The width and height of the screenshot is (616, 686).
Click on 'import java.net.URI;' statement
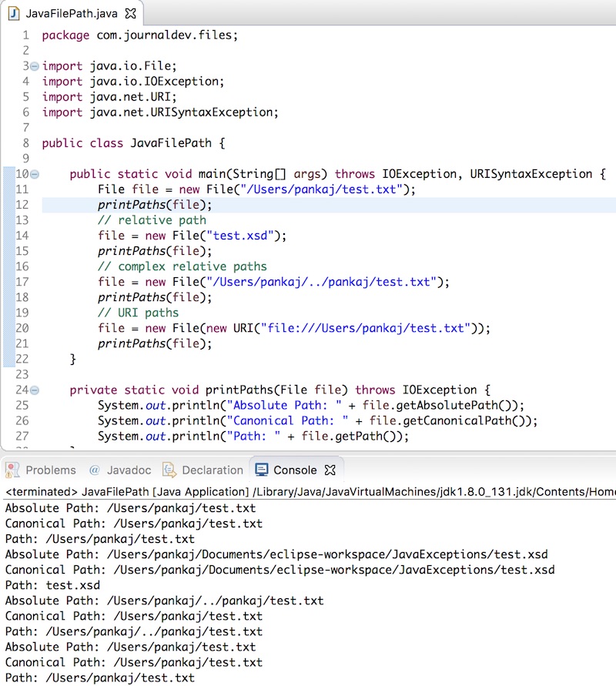(109, 97)
